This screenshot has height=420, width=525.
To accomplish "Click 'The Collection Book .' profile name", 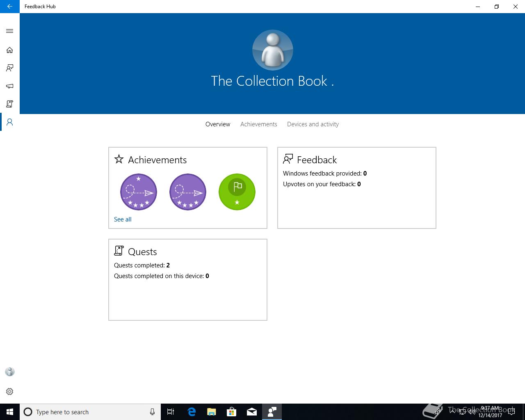I will pyautogui.click(x=272, y=81).
